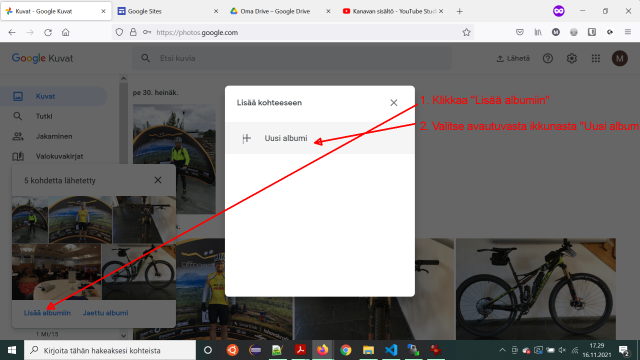Screen dimensions: 640x360
Task: Open the Firefox hamburger menu
Action: (628, 32)
